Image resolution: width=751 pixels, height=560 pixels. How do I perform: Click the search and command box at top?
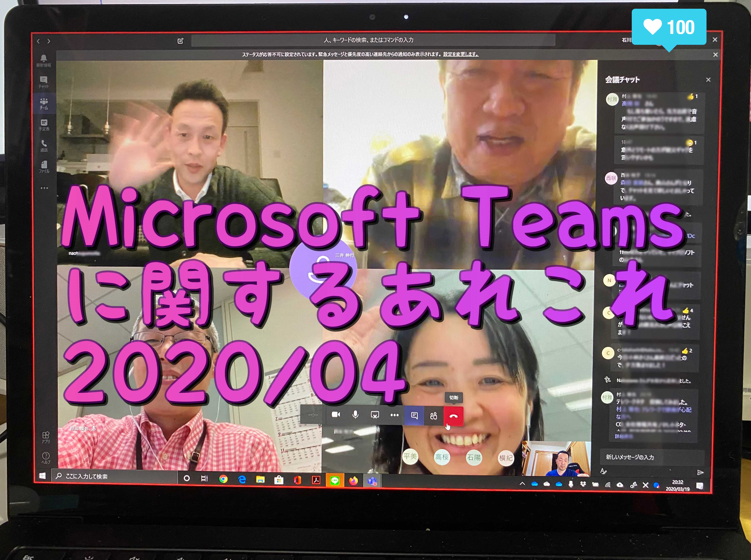(373, 40)
